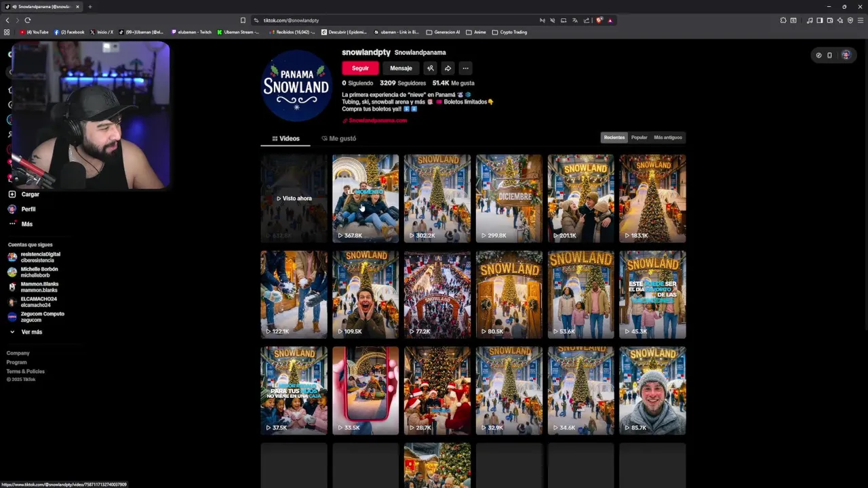Reload the TikTok page
The height and width of the screenshot is (488, 868).
click(x=28, y=20)
